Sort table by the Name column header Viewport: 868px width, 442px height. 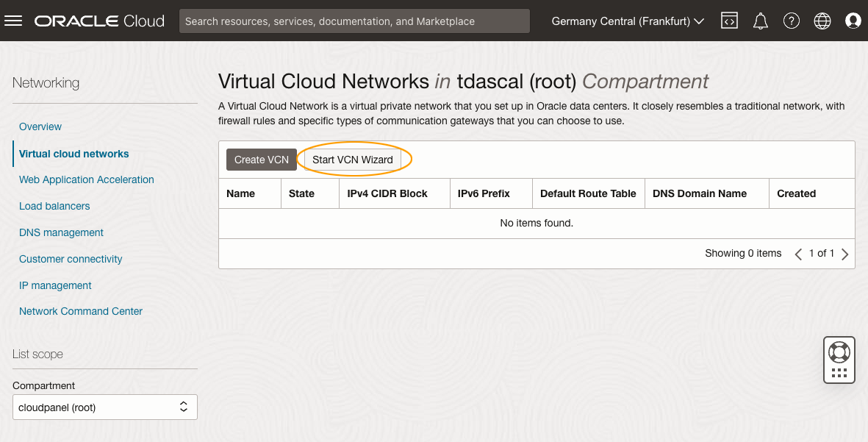tap(241, 193)
